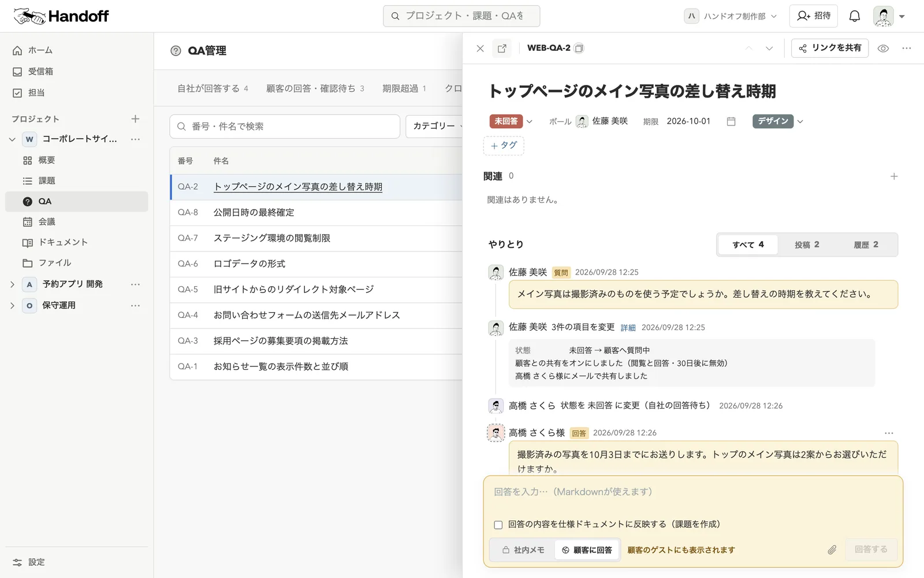Viewport: 924px width, 578px height.
Task: Expand the 予約アプリ 開発 project
Action: click(12, 284)
